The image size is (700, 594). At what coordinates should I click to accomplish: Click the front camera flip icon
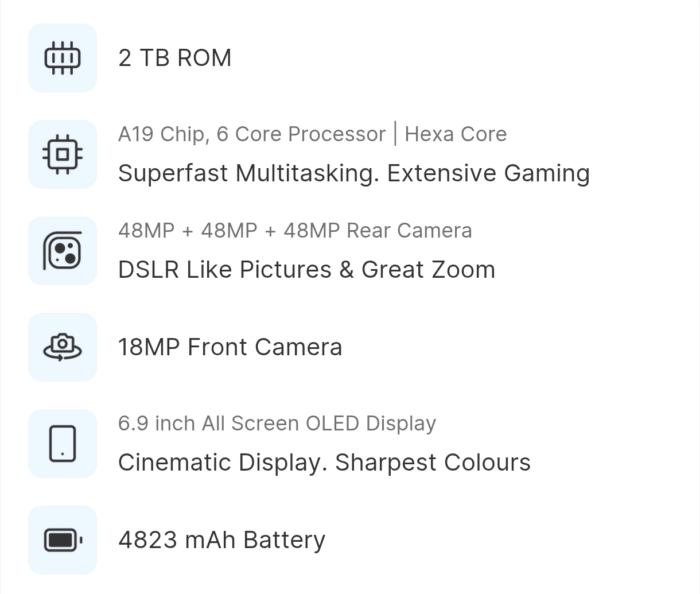[x=63, y=347]
